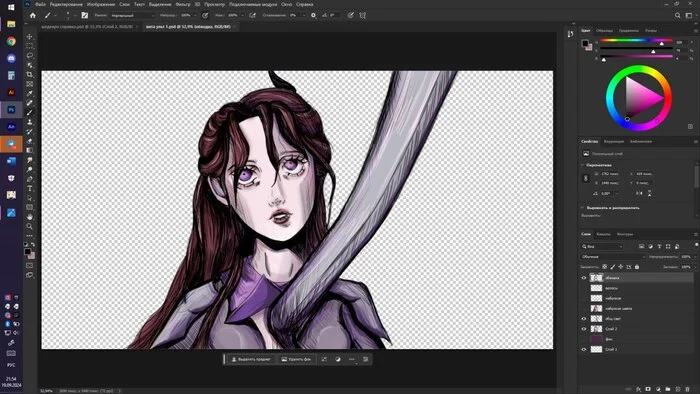The image size is (700, 394).
Task: Open the Окно menu
Action: [x=287, y=4]
